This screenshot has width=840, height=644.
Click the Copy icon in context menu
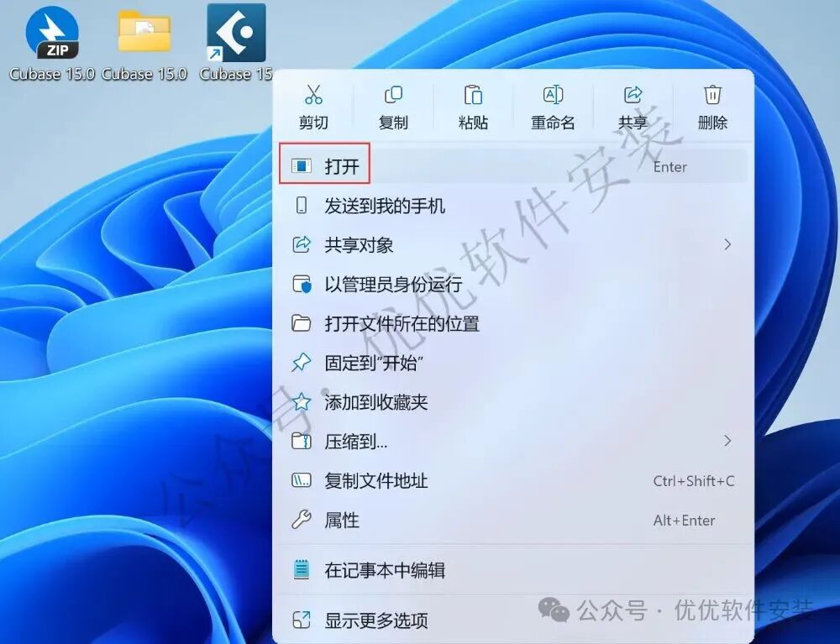click(x=393, y=95)
